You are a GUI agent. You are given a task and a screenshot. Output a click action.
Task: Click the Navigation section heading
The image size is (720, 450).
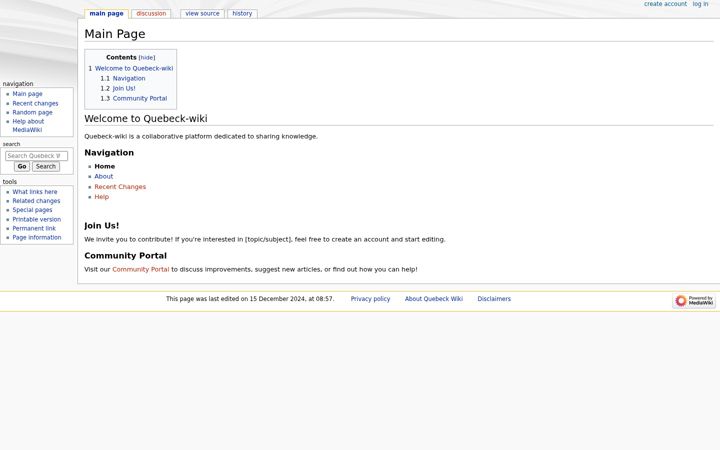click(109, 153)
